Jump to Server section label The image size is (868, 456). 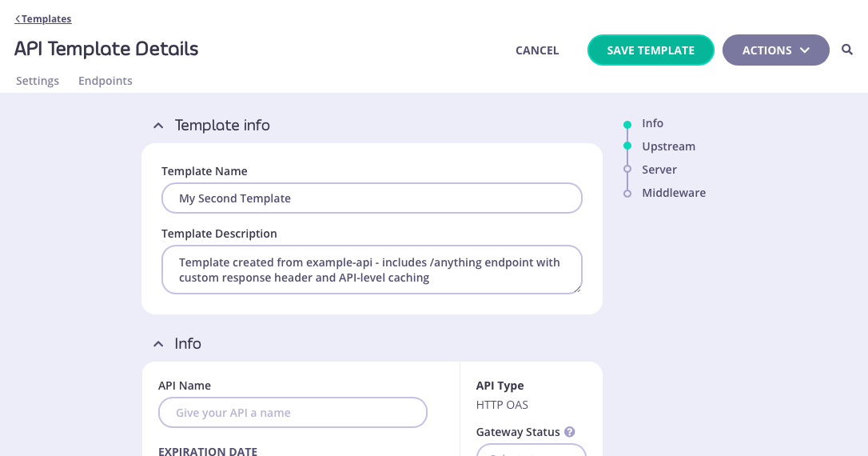click(659, 170)
